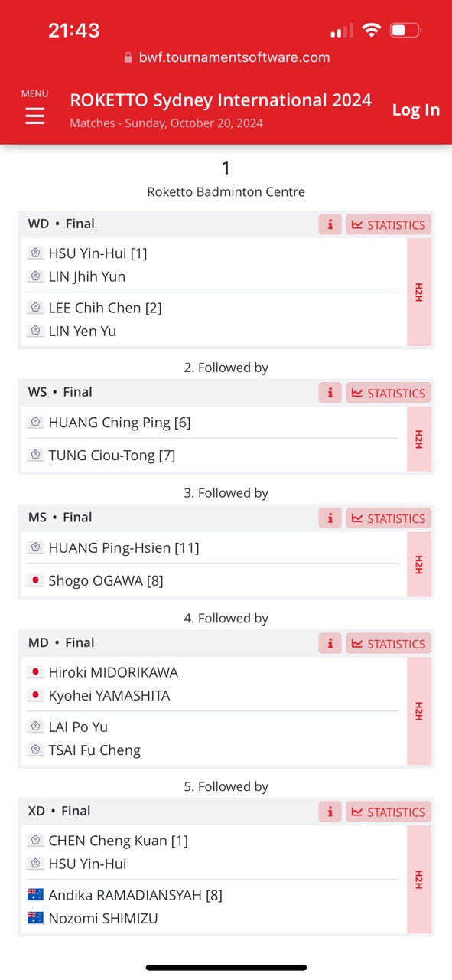Tap Australia flag beside Andika RAMADIANSYAH
Screen dimensions: 452x980
tap(35, 894)
